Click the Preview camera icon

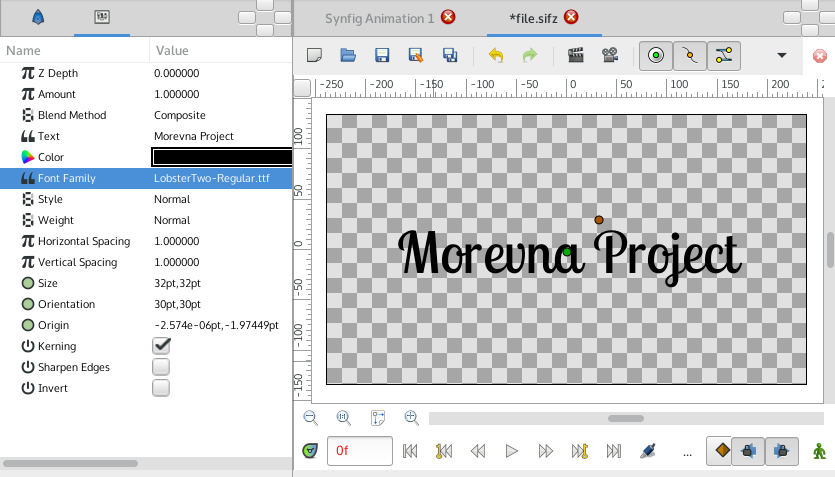[x=610, y=55]
